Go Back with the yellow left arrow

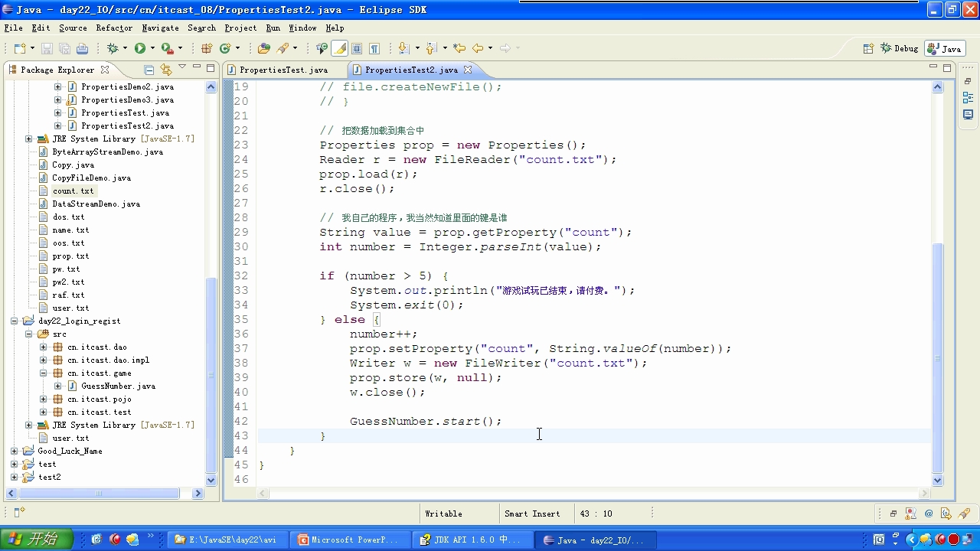coord(478,48)
